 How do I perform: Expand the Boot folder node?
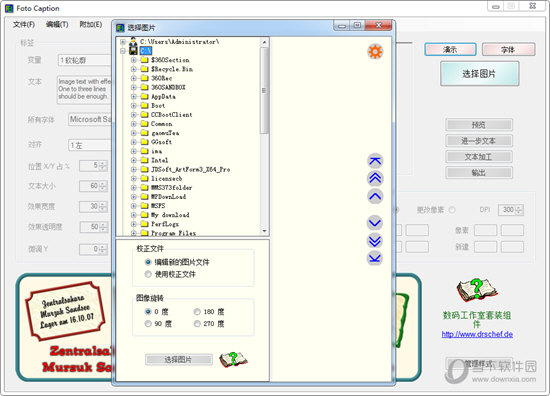click(134, 106)
